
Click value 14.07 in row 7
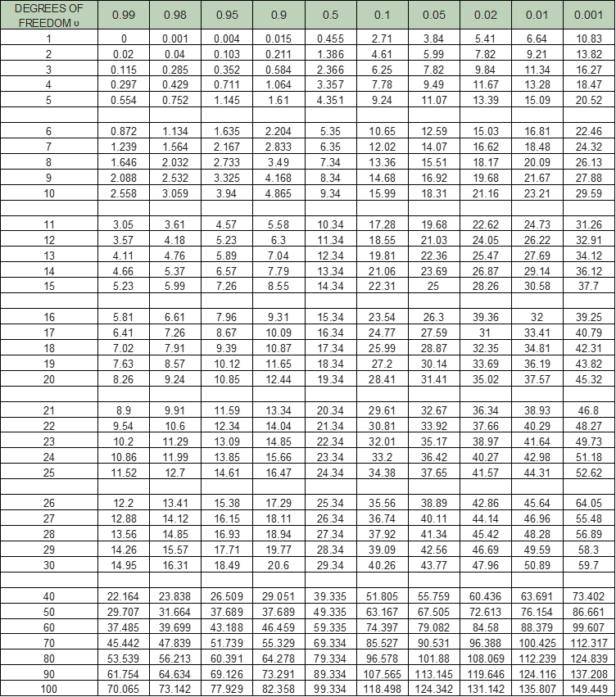pos(434,147)
